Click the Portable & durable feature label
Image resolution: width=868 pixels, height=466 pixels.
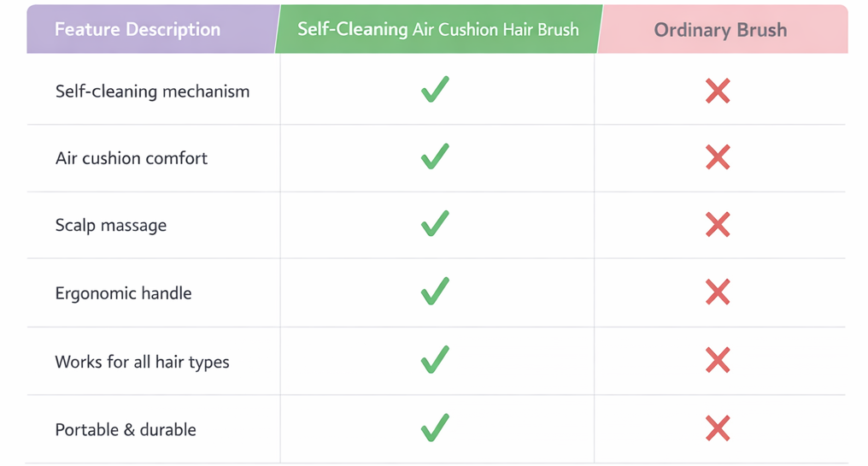(x=126, y=429)
